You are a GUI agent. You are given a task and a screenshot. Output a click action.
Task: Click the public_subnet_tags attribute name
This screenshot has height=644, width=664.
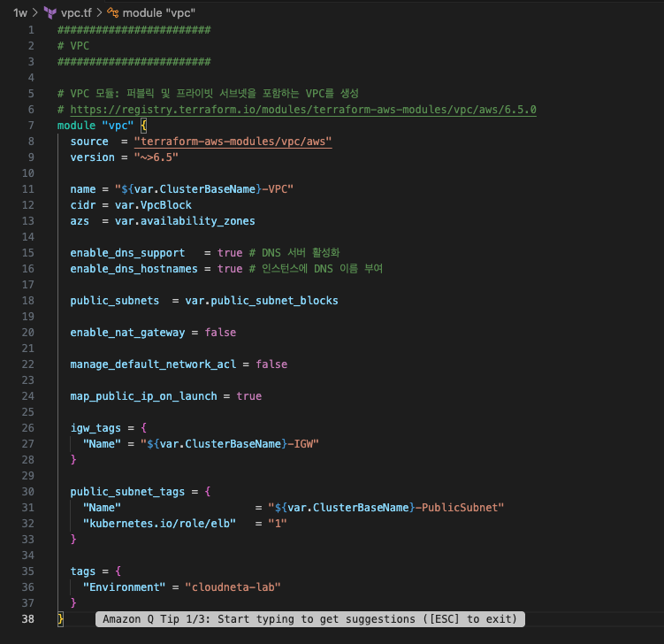click(x=127, y=492)
